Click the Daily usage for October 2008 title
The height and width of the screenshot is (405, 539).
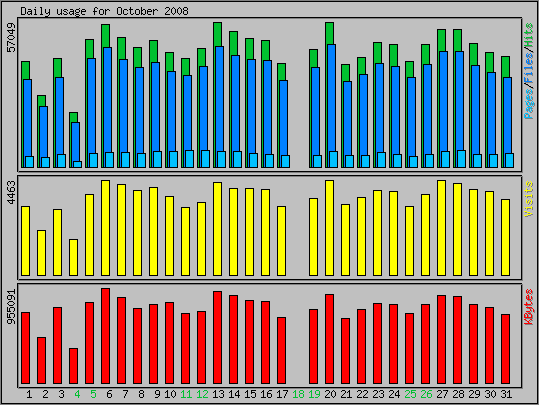pyautogui.click(x=104, y=11)
